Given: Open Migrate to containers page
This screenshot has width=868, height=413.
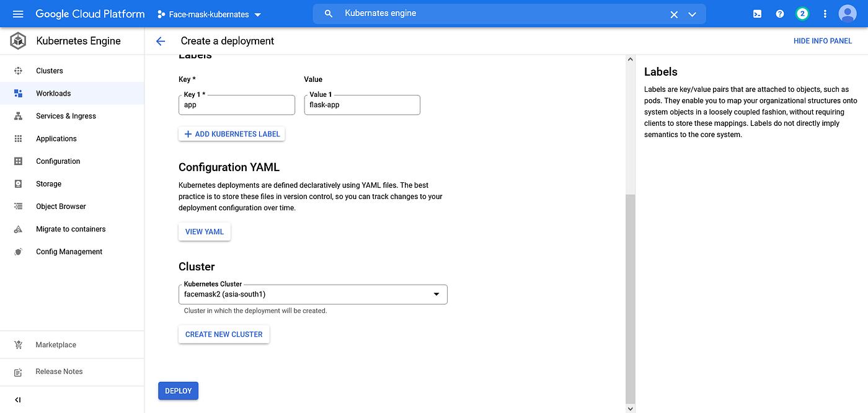Looking at the screenshot, I should 71,229.
